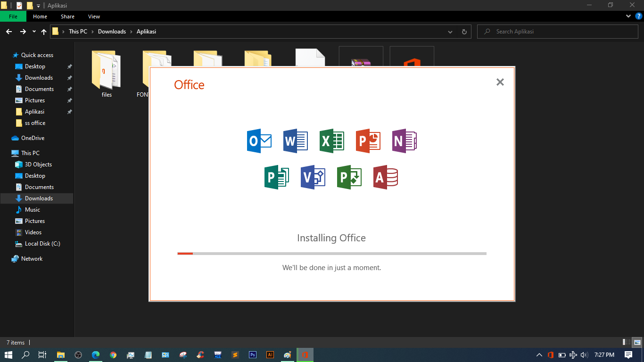Click the OneNote icon in the Office installer
The width and height of the screenshot is (644, 362).
[x=405, y=141]
